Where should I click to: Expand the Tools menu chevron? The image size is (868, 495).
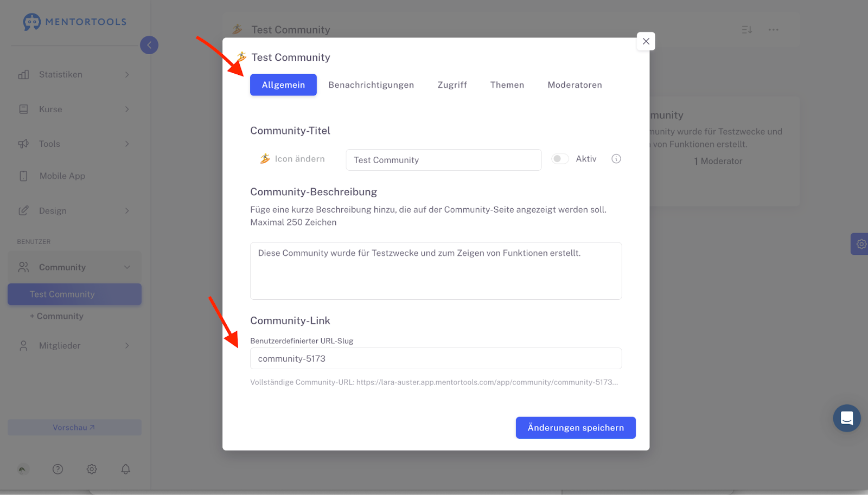point(127,144)
